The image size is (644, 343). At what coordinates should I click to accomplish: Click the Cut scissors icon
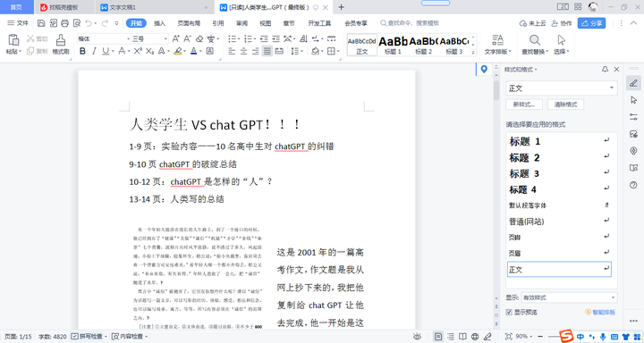(x=30, y=39)
